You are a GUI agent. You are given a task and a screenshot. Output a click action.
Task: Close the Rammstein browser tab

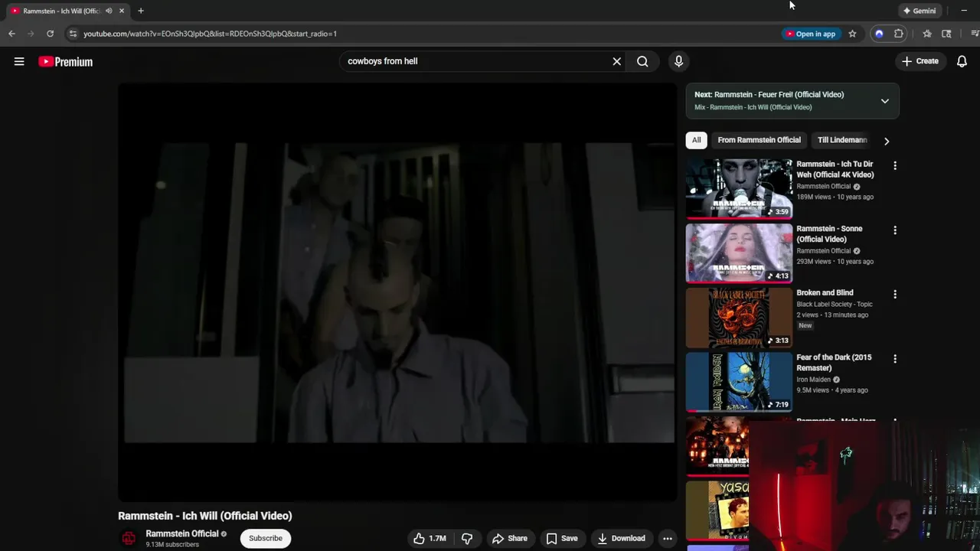121,11
